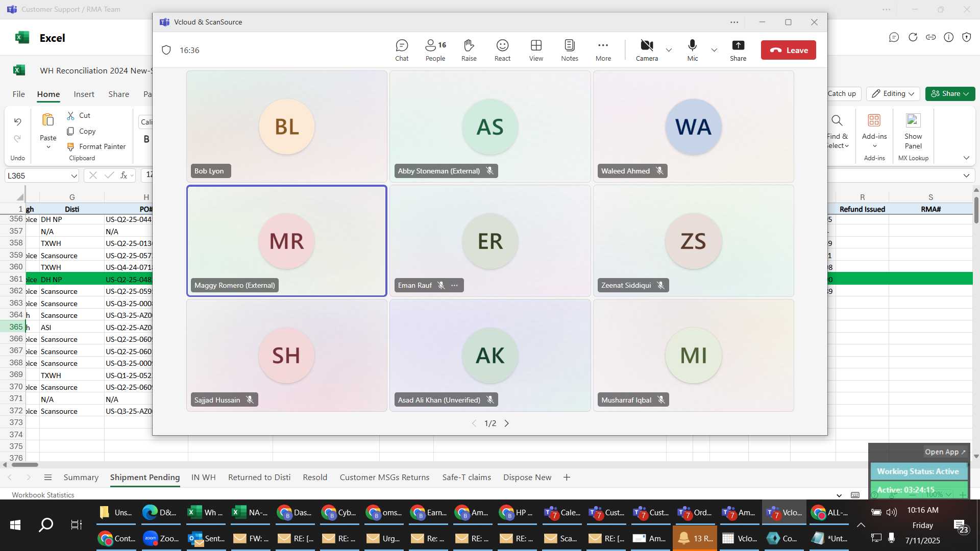The width and height of the screenshot is (980, 551).
Task: Go to previous page of participants
Action: click(474, 423)
